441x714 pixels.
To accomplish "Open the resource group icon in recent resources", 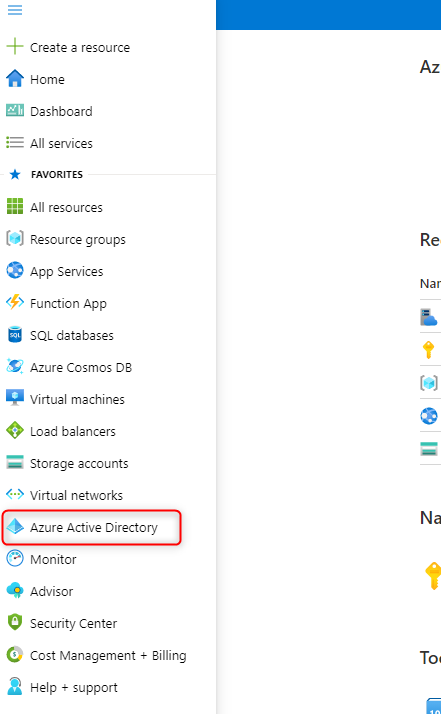I will pos(429,382).
